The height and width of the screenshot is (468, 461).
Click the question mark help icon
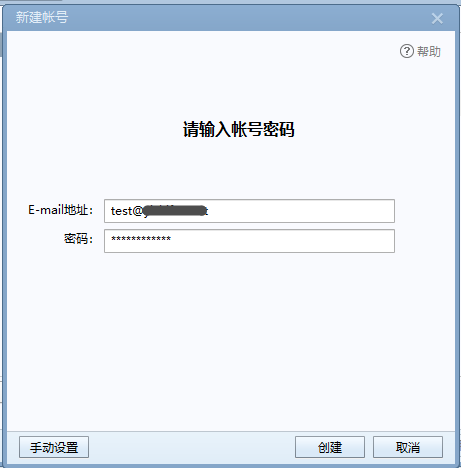pyautogui.click(x=406, y=51)
